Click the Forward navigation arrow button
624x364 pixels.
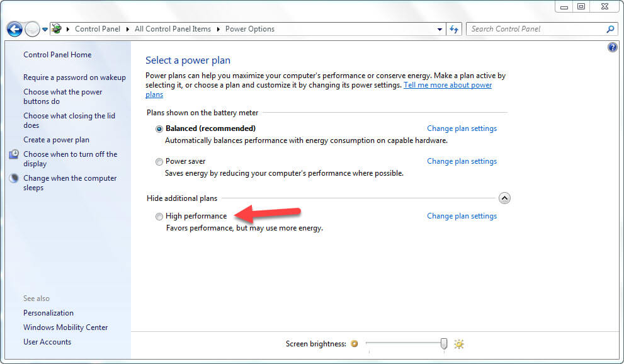tap(31, 29)
